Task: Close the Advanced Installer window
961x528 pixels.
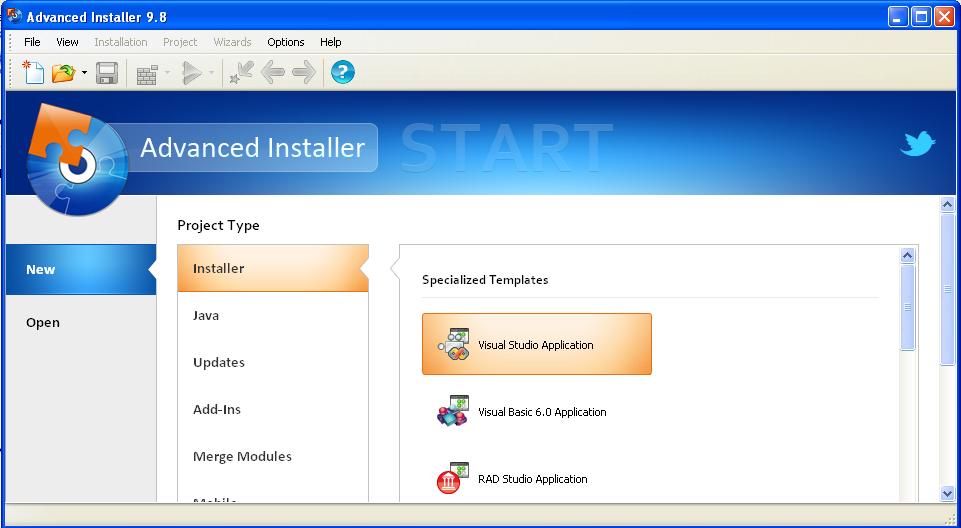Action: [x=944, y=17]
